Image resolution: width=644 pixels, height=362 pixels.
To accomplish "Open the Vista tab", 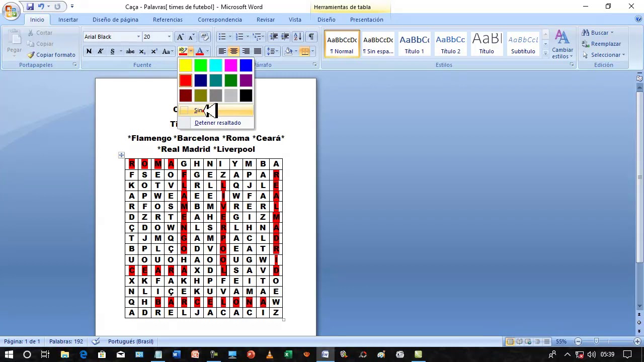I will click(x=295, y=20).
